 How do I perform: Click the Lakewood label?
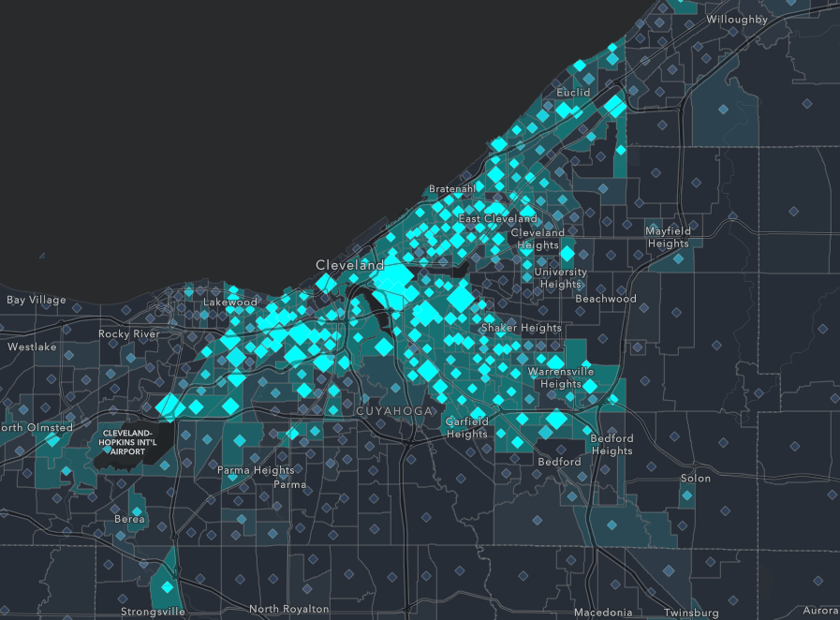tap(229, 303)
